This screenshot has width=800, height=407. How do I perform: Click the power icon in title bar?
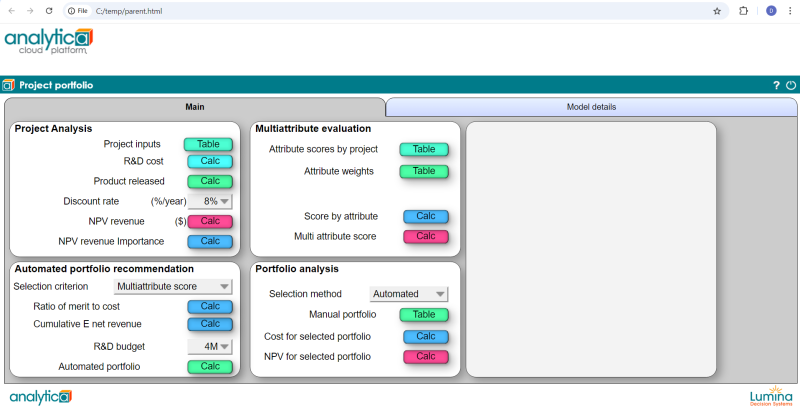(791, 85)
